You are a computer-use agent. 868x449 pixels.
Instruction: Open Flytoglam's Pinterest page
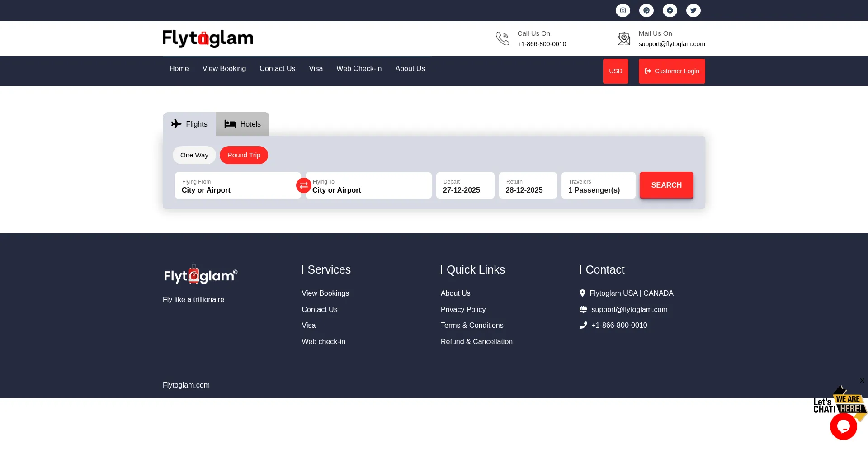pos(646,10)
